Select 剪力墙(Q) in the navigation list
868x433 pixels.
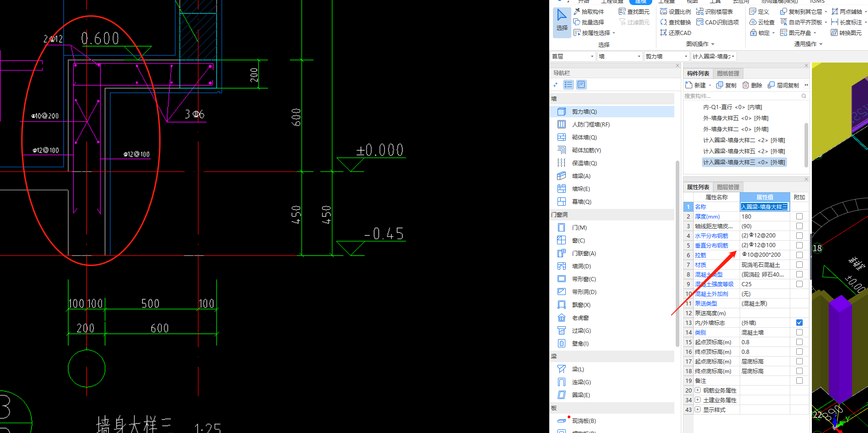tap(612, 111)
